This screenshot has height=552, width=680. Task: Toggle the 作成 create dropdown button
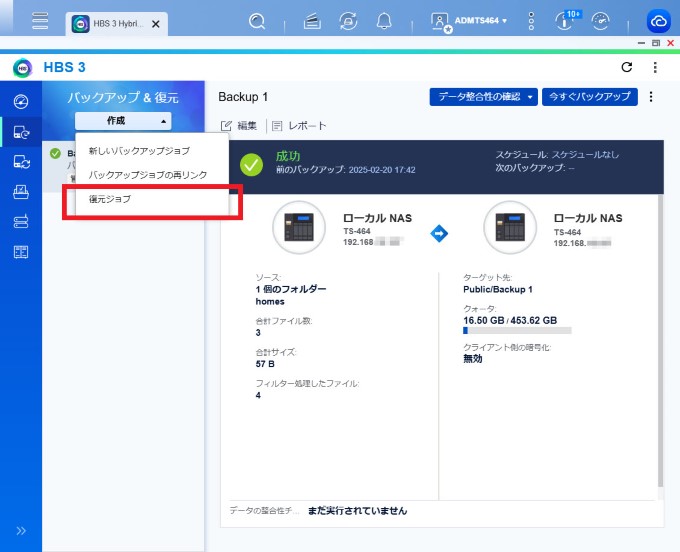(x=123, y=121)
